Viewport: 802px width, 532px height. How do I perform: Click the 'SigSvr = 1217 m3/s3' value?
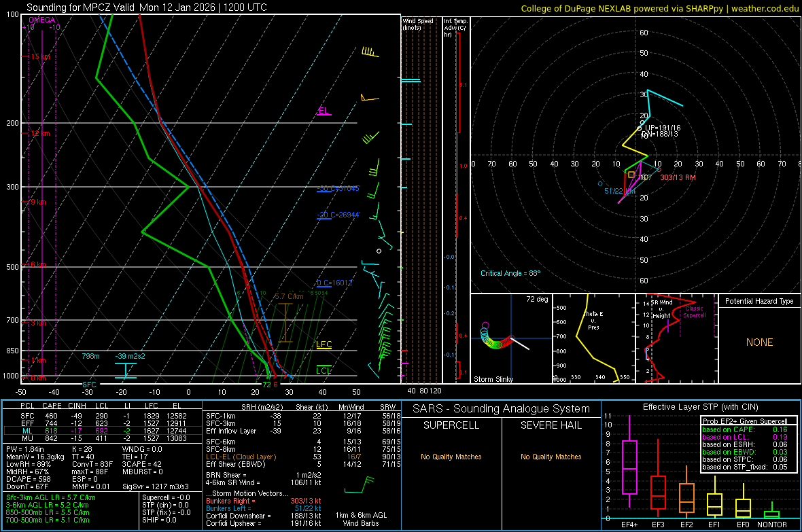pos(156,487)
